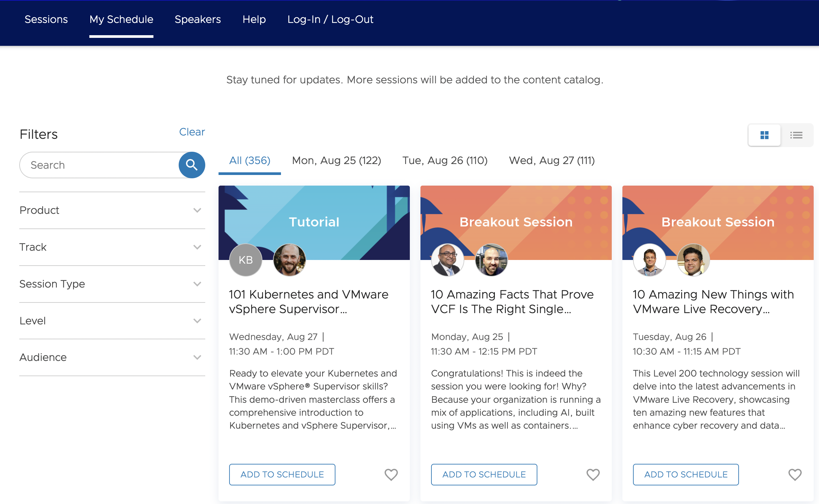Expand the Product filter
The width and height of the screenshot is (819, 504).
coord(112,210)
